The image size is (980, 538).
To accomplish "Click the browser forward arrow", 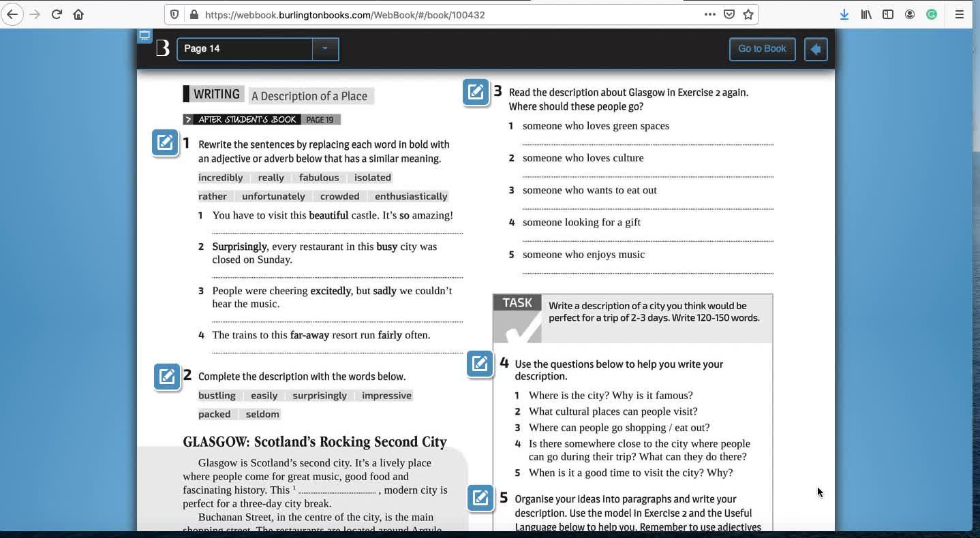I will (35, 14).
